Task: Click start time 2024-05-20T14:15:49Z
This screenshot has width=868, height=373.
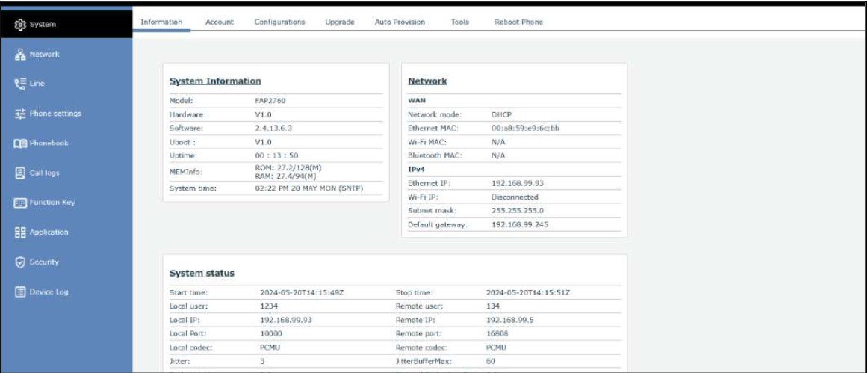Action: (x=303, y=292)
